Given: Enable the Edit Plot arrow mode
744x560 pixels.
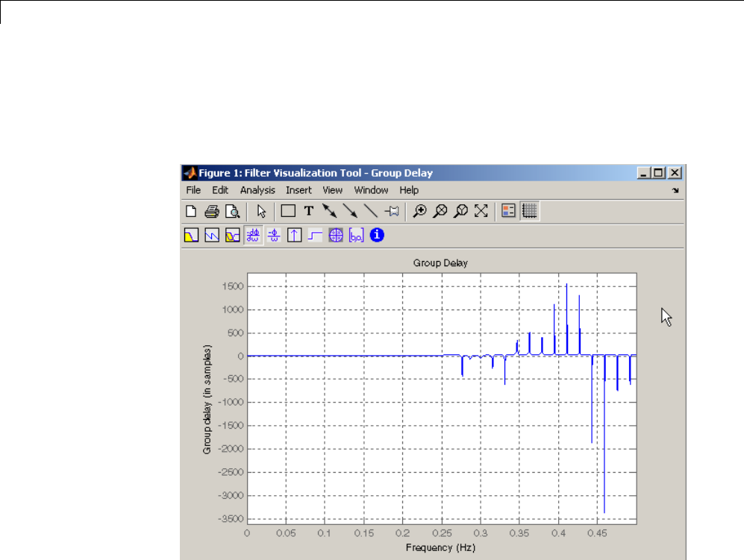Looking at the screenshot, I should coord(262,211).
